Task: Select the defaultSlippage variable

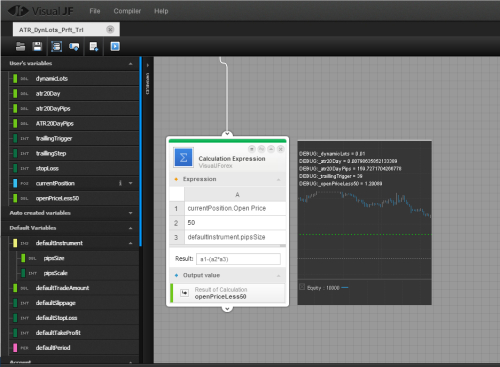Action: tap(73, 303)
